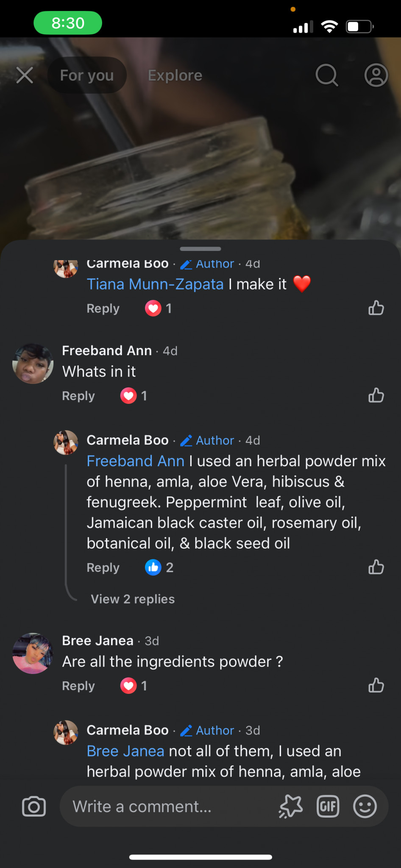Open the sticker picker icon

[x=291, y=806]
